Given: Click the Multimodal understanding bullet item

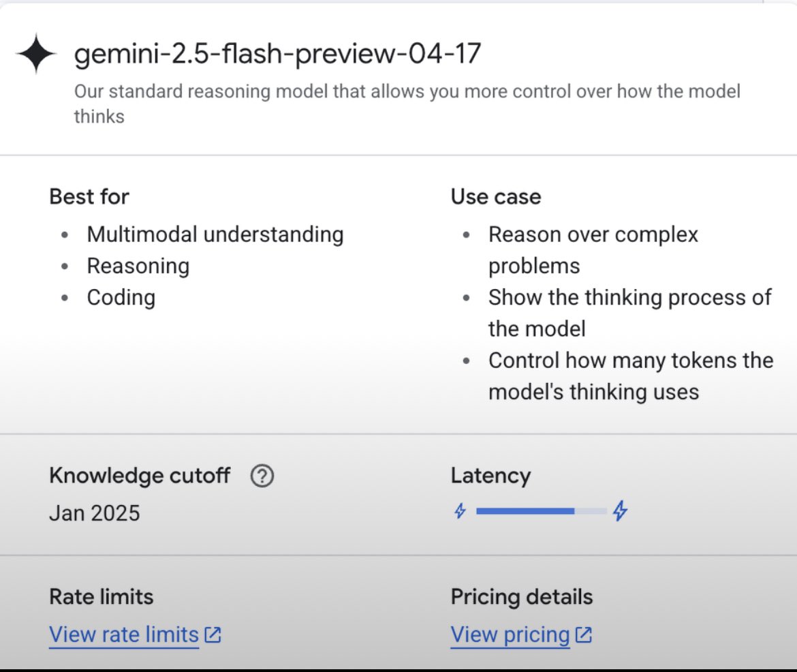Looking at the screenshot, I should tap(215, 234).
